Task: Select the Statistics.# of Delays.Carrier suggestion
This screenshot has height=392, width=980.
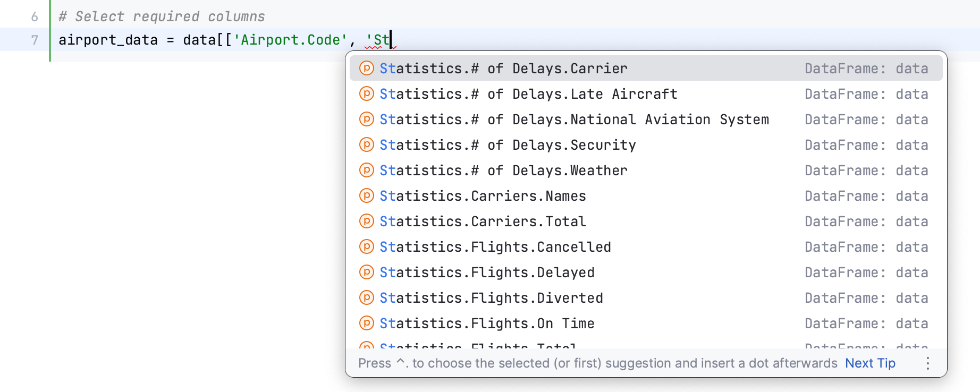Action: pyautogui.click(x=503, y=68)
